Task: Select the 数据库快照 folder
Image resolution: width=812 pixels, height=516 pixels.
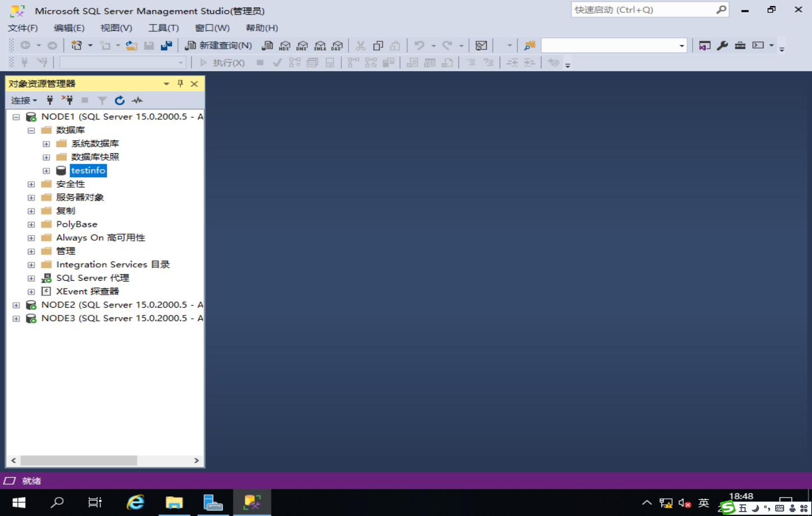Action: 95,157
